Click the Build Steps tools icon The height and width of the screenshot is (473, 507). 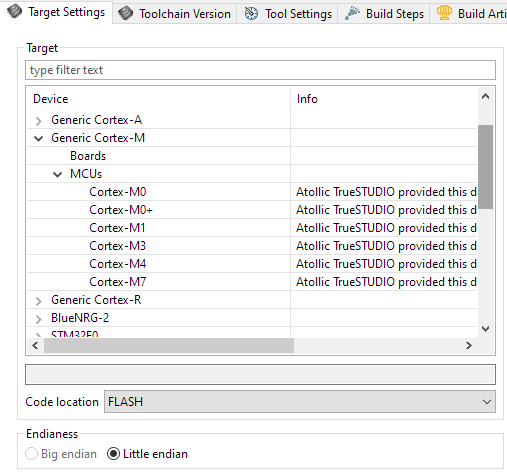(x=352, y=14)
